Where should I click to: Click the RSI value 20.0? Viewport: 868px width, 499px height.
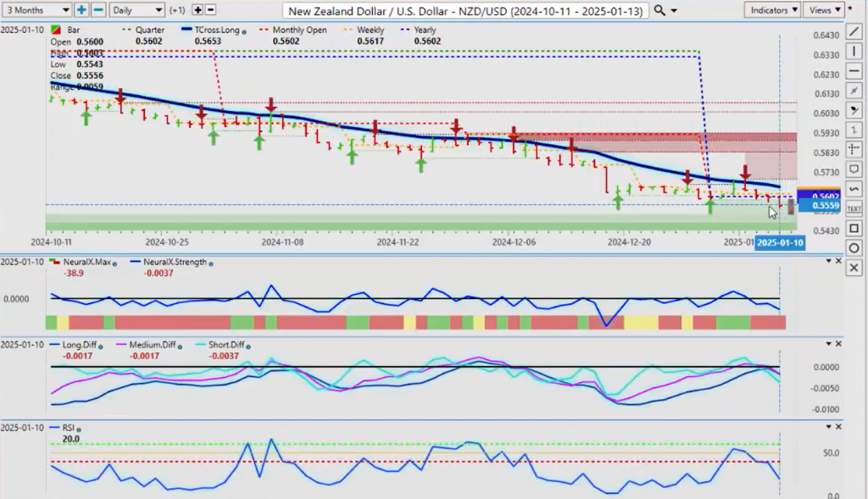(x=71, y=439)
